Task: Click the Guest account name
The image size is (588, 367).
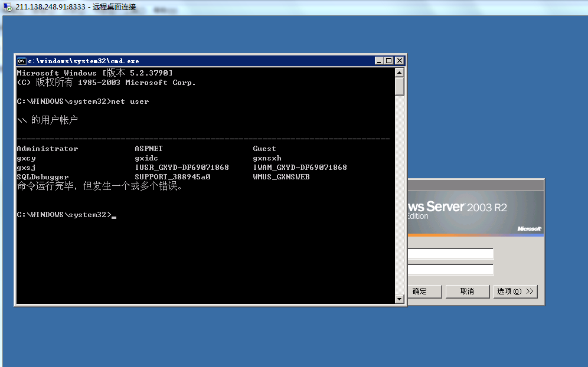Action: click(x=264, y=149)
